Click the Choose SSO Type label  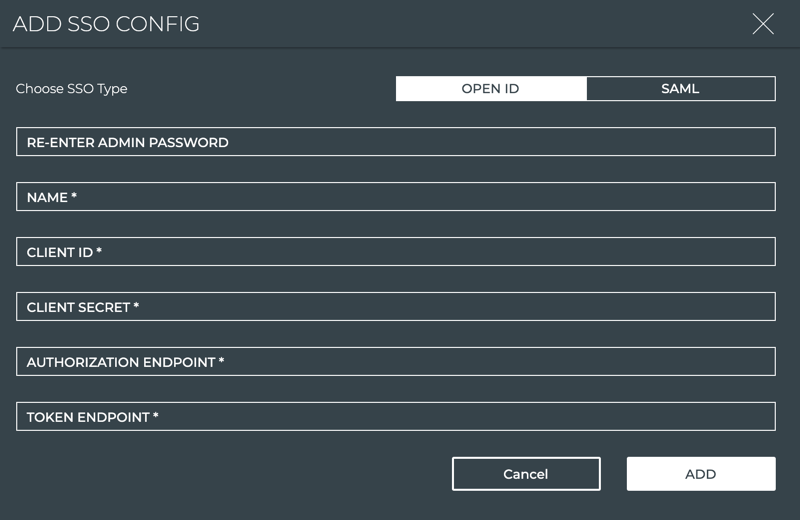pyautogui.click(x=72, y=89)
